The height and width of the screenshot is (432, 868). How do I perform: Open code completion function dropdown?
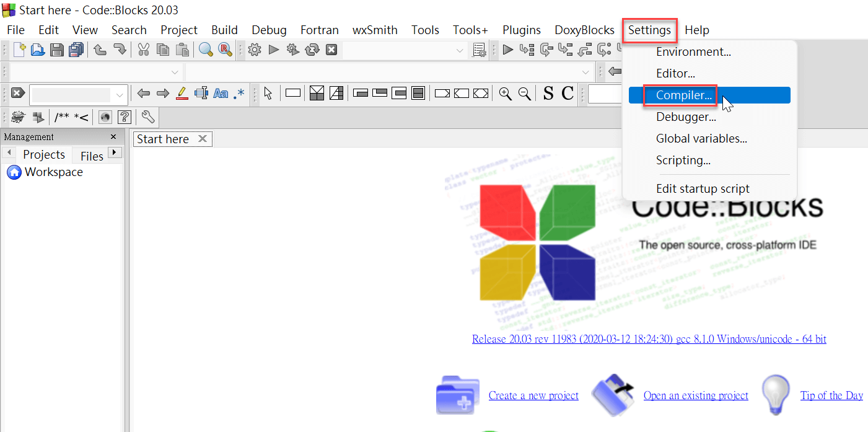[585, 72]
